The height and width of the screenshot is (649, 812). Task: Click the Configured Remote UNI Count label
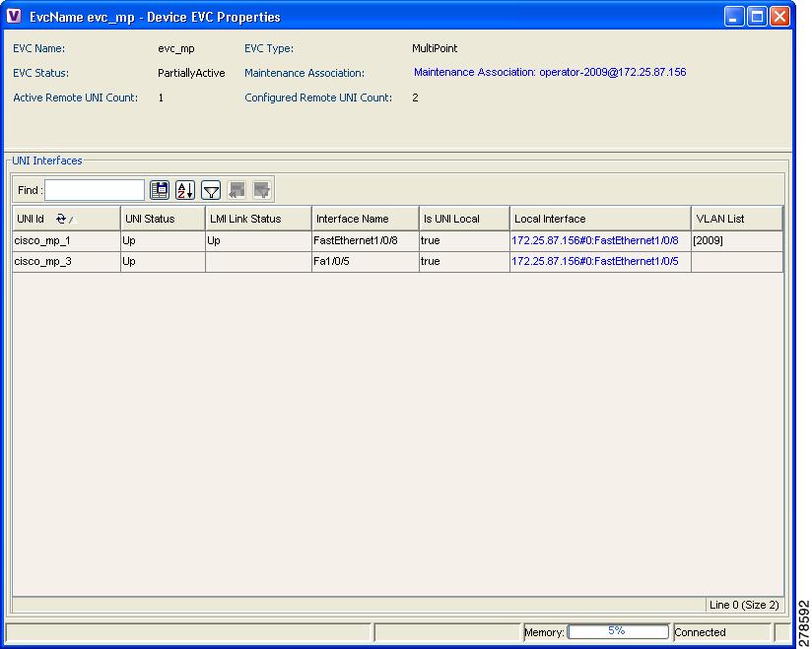(x=318, y=97)
